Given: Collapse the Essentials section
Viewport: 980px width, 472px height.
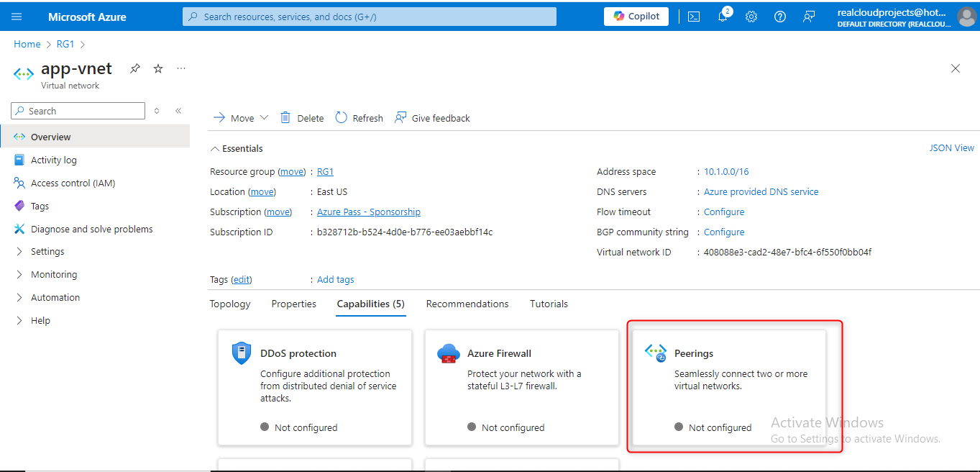Looking at the screenshot, I should [214, 149].
